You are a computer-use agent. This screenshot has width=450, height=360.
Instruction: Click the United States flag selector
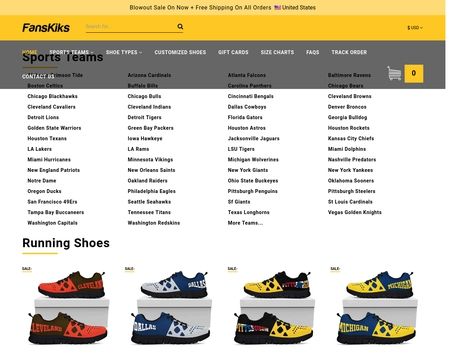pyautogui.click(x=295, y=7)
